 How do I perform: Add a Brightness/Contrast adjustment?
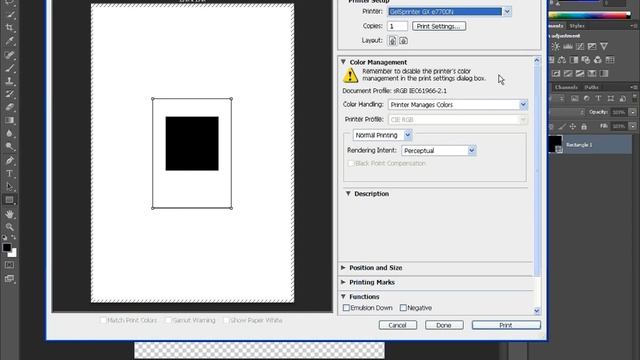tap(556, 47)
